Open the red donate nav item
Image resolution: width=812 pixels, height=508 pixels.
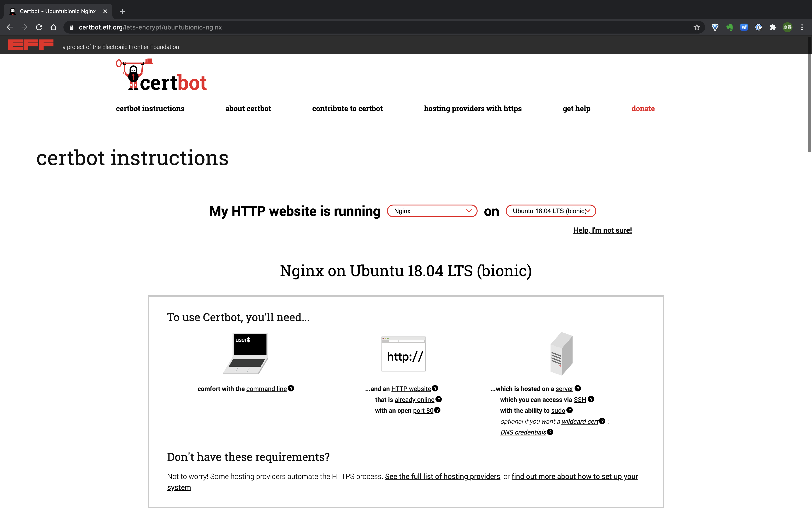tap(643, 109)
